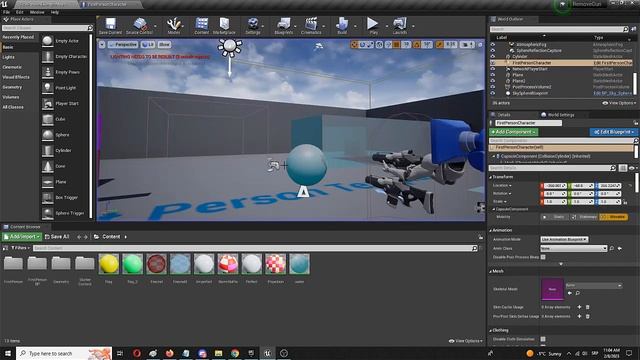Open the Skeletal Mesh asset dropdown
Image resolution: width=640 pixels, height=360 pixels.
coord(594,285)
